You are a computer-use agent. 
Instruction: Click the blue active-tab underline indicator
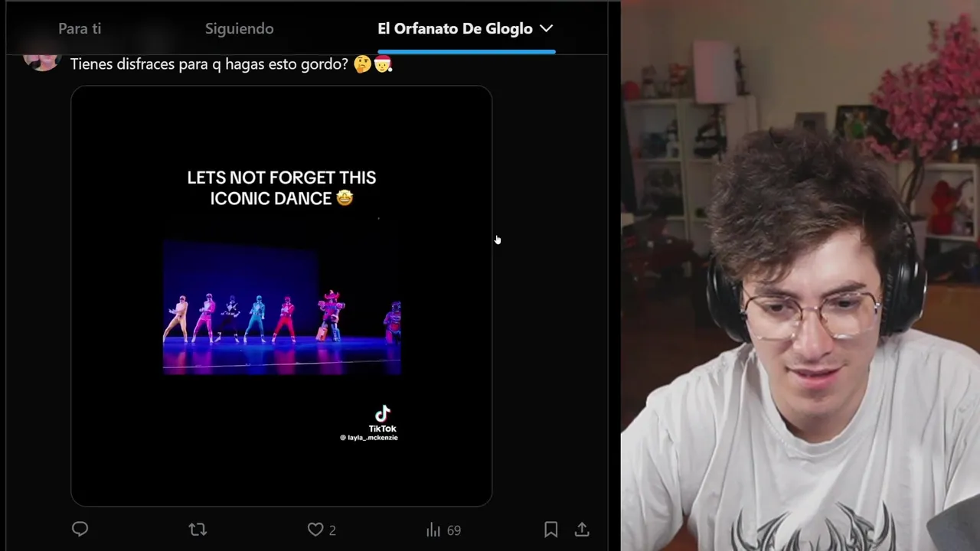(466, 52)
